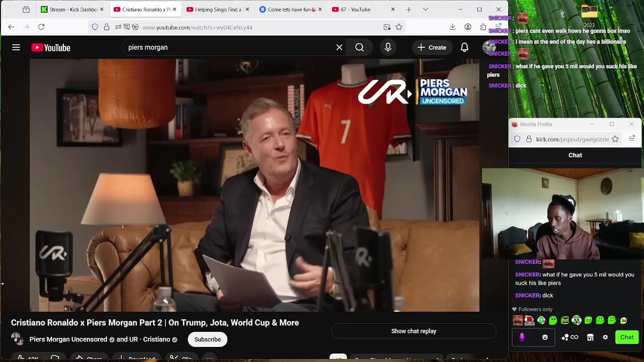The height and width of the screenshot is (362, 644).
Task: Send message with the green Chat button
Action: click(x=627, y=337)
